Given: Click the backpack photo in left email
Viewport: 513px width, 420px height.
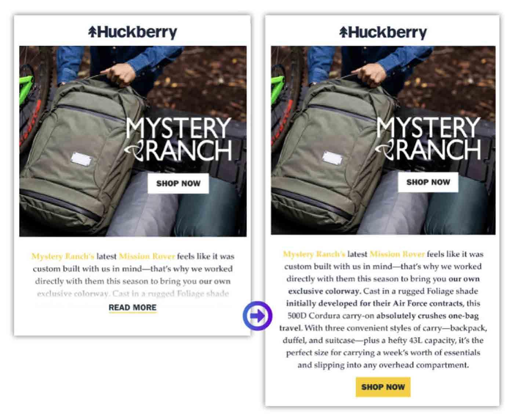Looking at the screenshot, I should [x=133, y=141].
